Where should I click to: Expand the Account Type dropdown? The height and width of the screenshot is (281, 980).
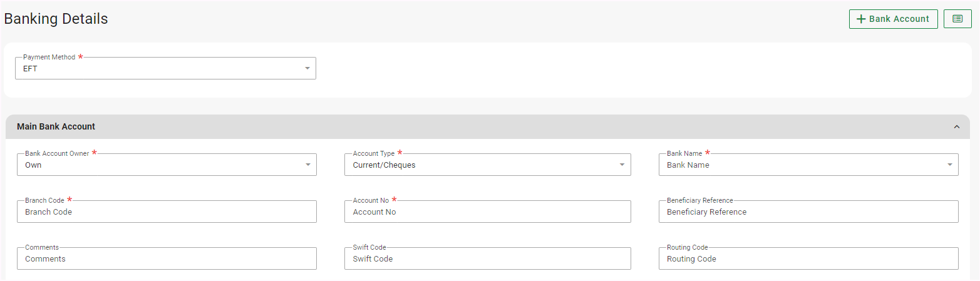coord(487,165)
